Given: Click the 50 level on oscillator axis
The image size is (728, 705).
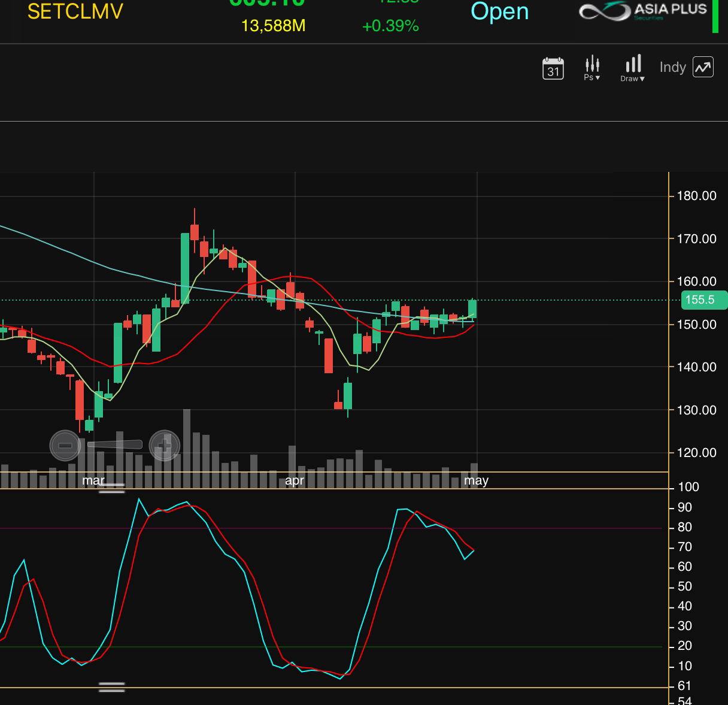Looking at the screenshot, I should point(685,586).
